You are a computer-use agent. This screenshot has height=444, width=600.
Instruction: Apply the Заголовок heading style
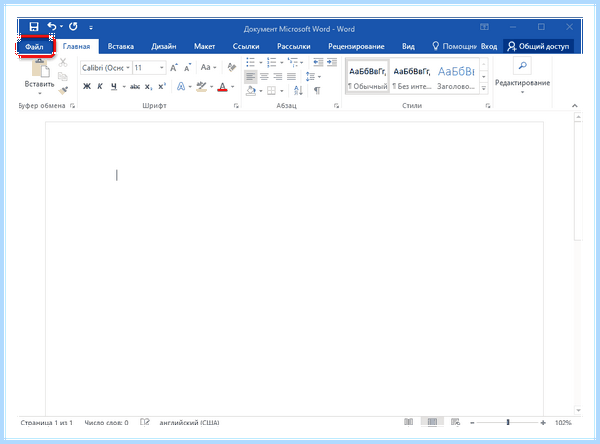tap(456, 76)
